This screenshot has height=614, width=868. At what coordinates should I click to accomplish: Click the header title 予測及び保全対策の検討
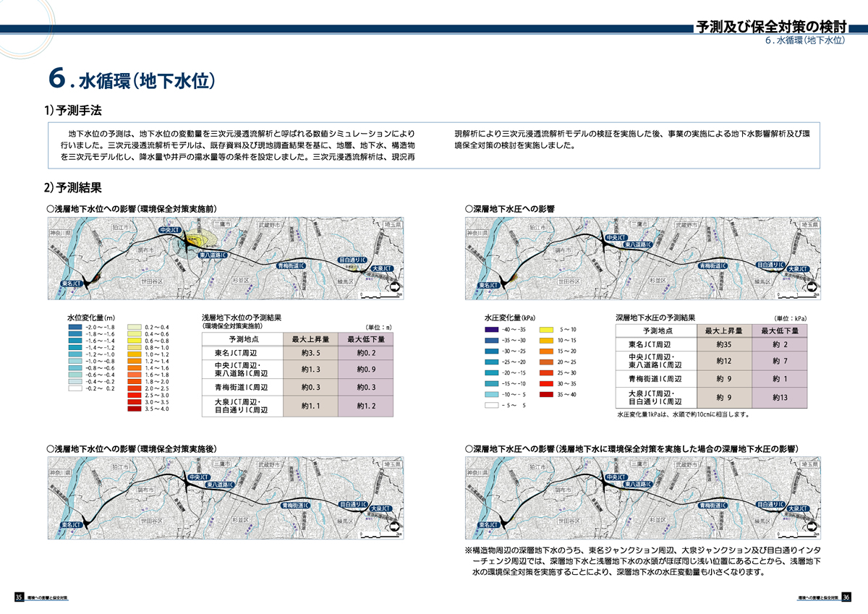(771, 27)
